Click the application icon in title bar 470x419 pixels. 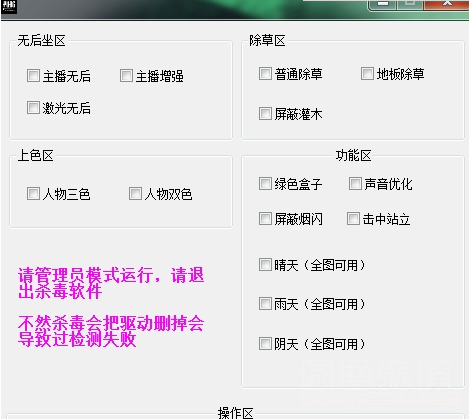(x=9, y=7)
